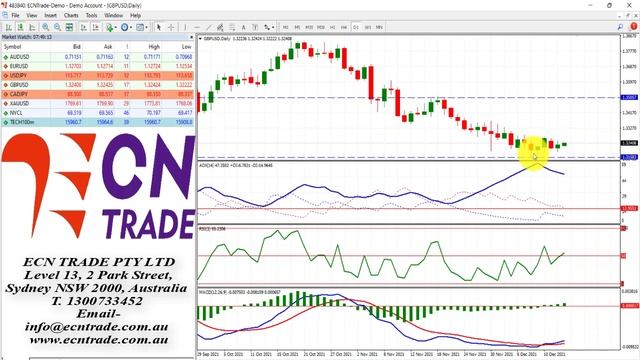
Task: Switch timeframe to M15
Action: coord(309,27)
